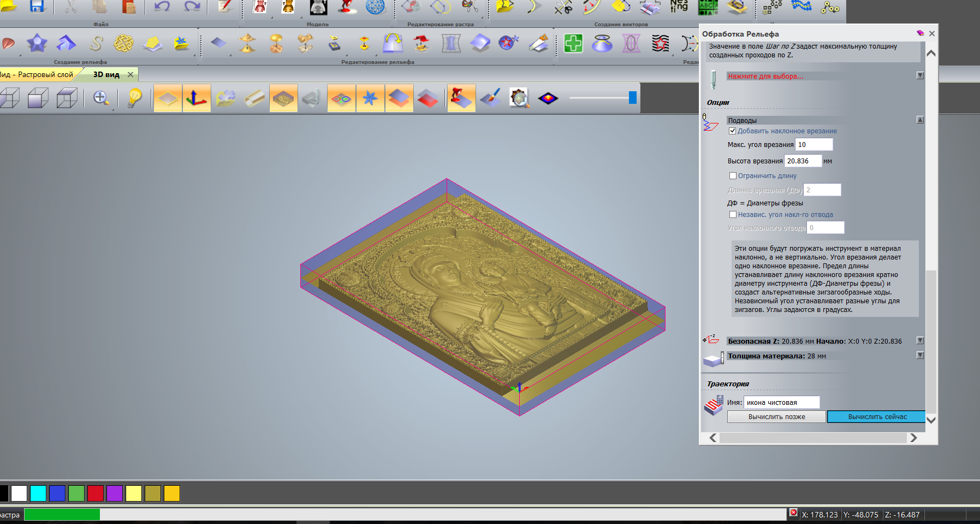Toggle the golden relief block display icon
The height and width of the screenshot is (524, 980).
(283, 98)
